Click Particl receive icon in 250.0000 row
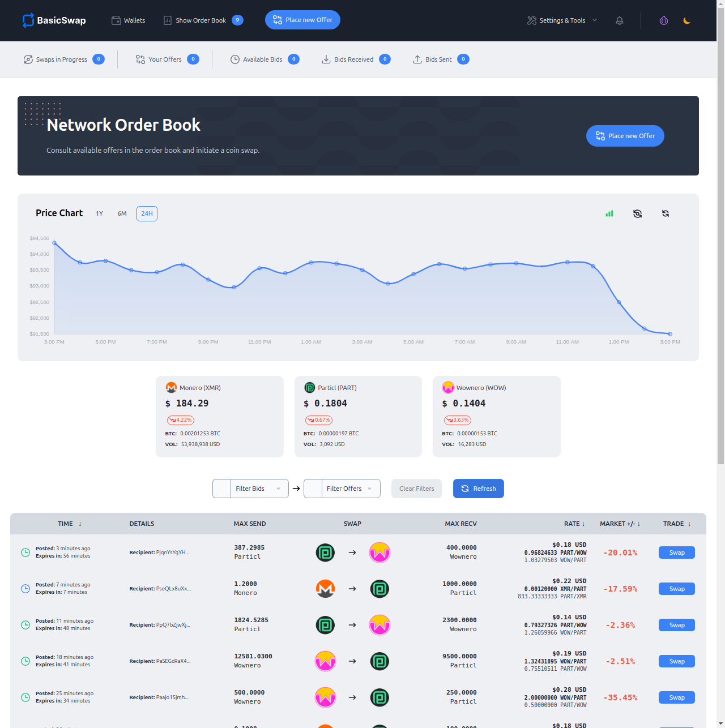725x728 pixels. pos(379,697)
